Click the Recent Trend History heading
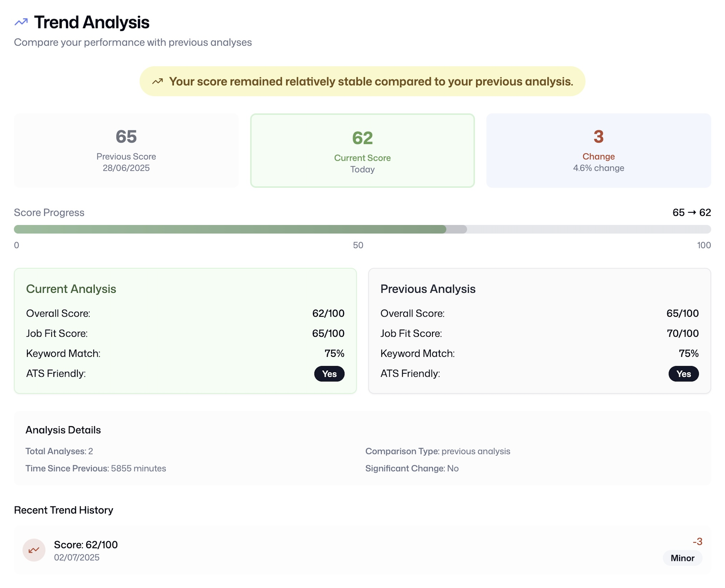The image size is (725, 588). pos(63,510)
